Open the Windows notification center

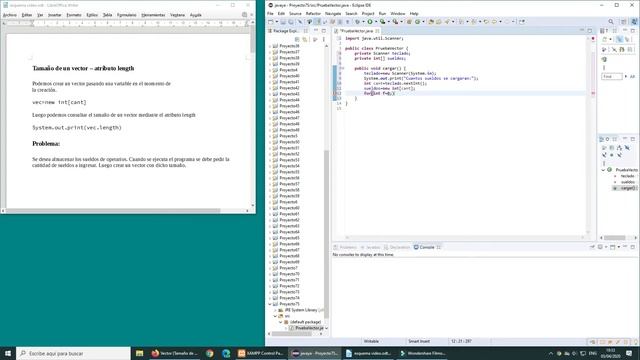[x=629, y=353]
